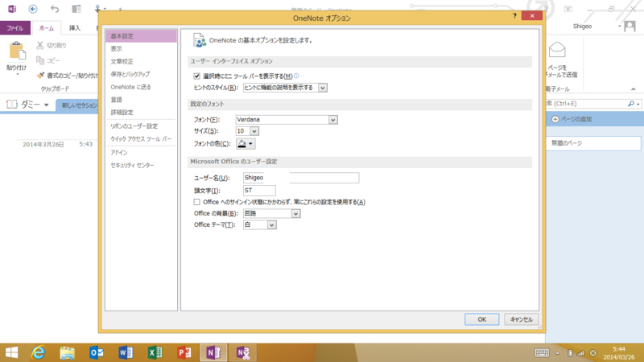Click the info icon beside mini toolbar option

(x=296, y=76)
